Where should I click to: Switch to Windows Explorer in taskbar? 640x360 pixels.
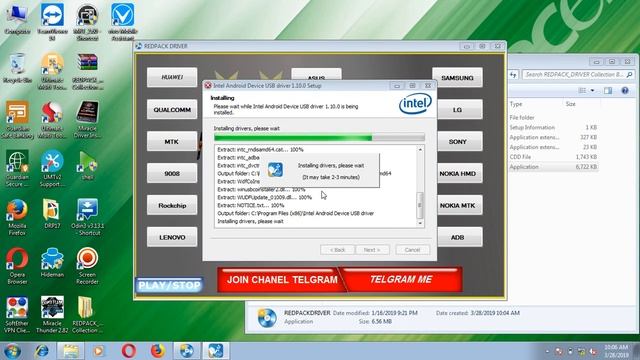click(x=71, y=351)
